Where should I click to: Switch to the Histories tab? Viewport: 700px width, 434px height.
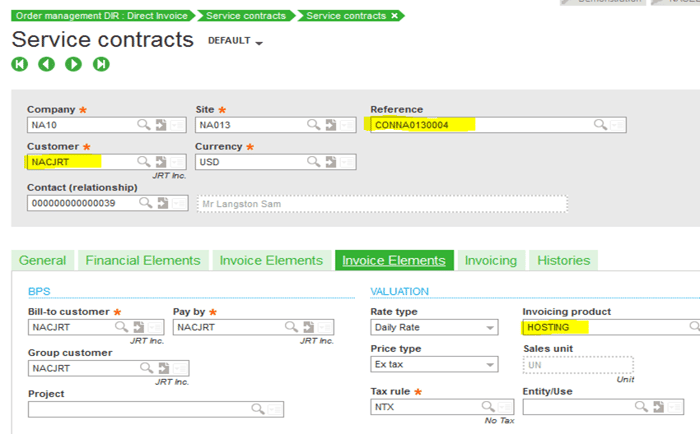pos(563,260)
